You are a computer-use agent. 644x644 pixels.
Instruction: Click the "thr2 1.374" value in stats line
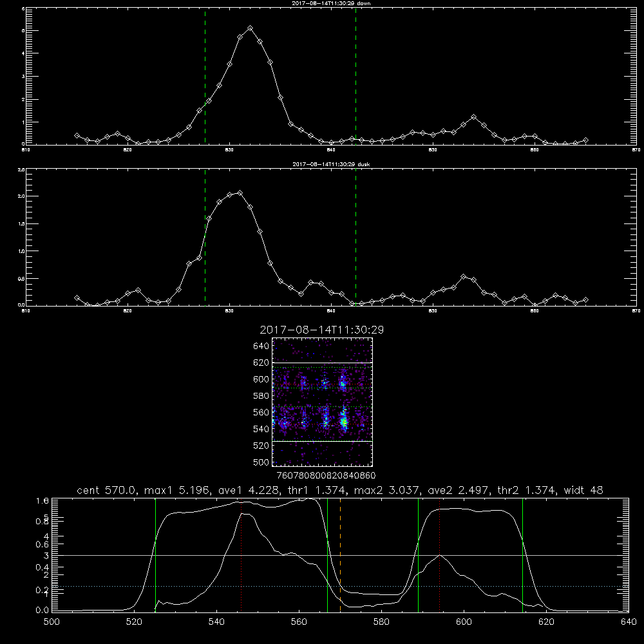(x=527, y=490)
